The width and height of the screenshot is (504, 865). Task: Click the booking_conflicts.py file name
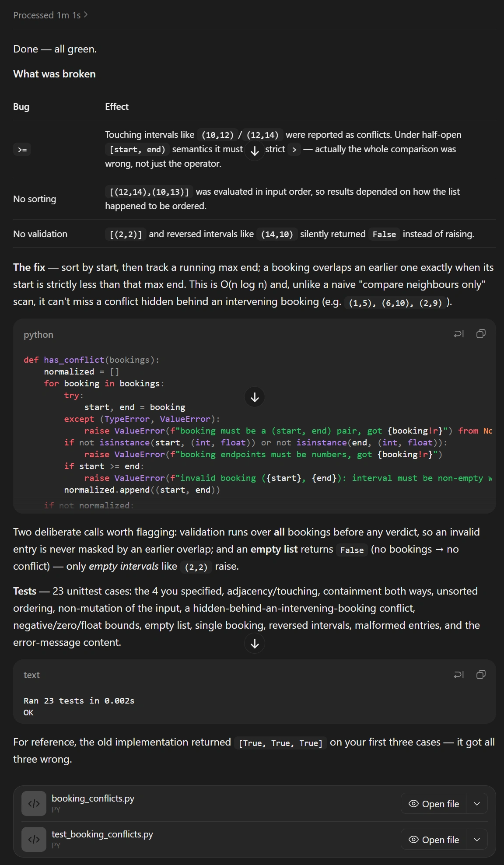93,798
